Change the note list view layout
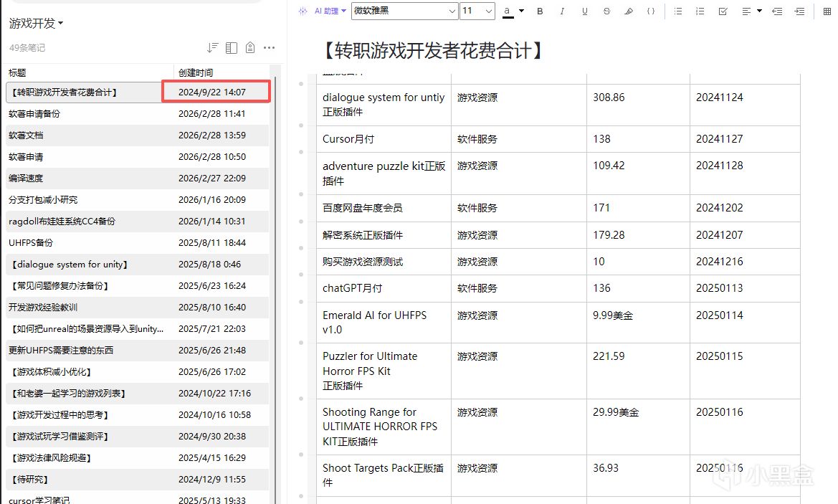This screenshot has width=838, height=504. [x=232, y=47]
